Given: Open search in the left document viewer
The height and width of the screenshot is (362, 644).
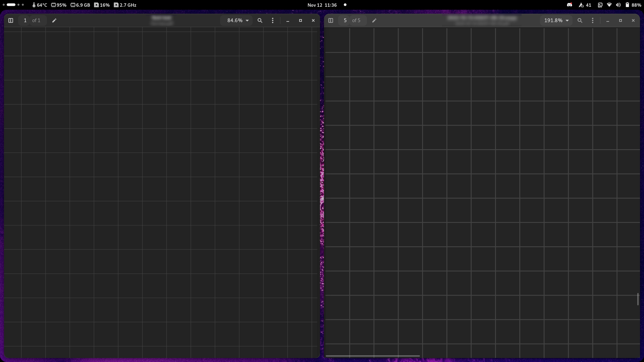Looking at the screenshot, I should pyautogui.click(x=260, y=20).
